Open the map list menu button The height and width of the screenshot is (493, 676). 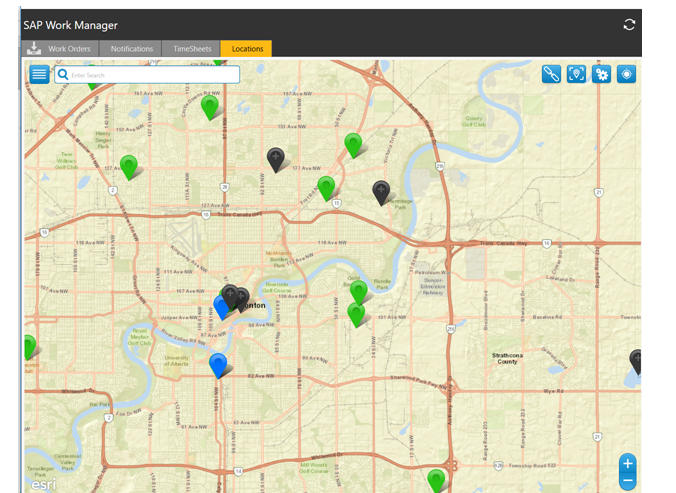pyautogui.click(x=39, y=75)
